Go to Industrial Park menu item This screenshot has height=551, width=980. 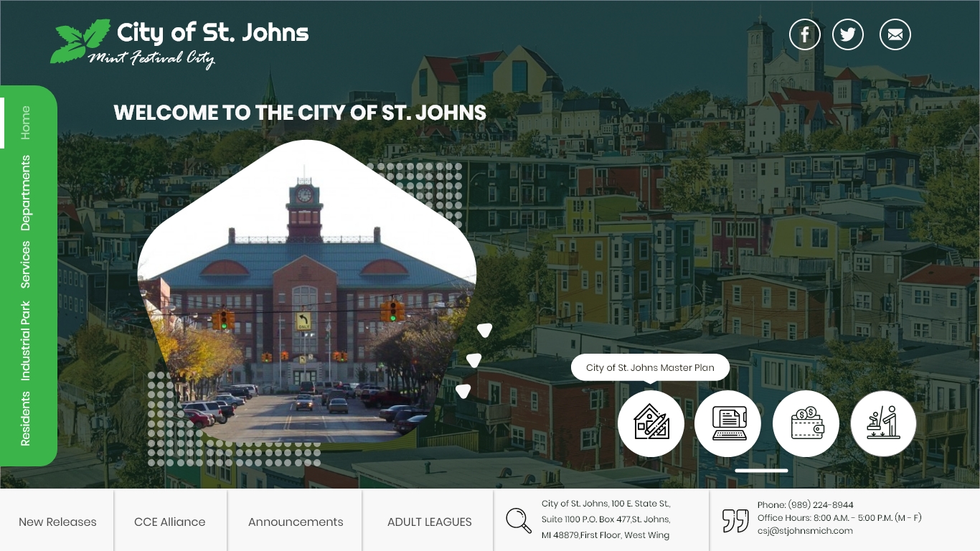tap(26, 340)
